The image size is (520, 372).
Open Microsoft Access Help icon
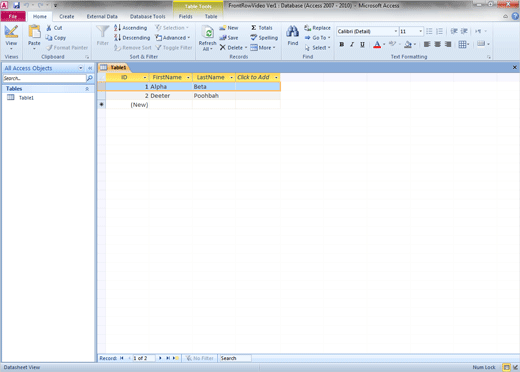(515, 16)
